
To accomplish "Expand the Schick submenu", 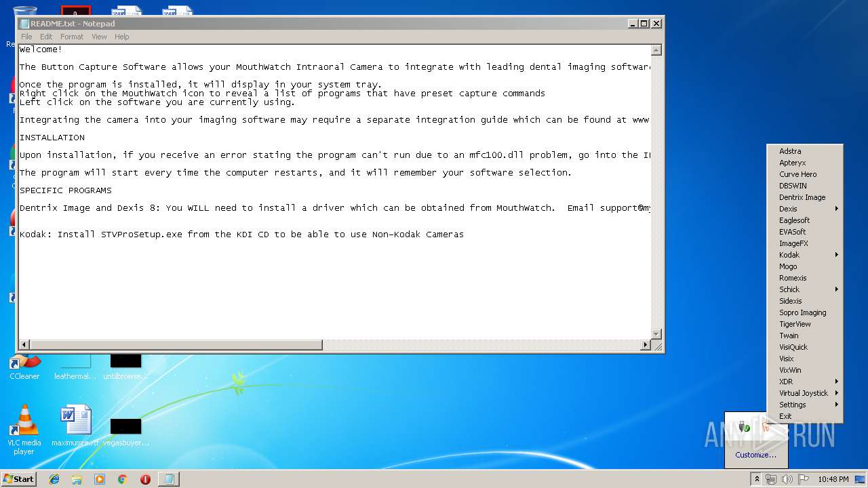I will [x=805, y=289].
